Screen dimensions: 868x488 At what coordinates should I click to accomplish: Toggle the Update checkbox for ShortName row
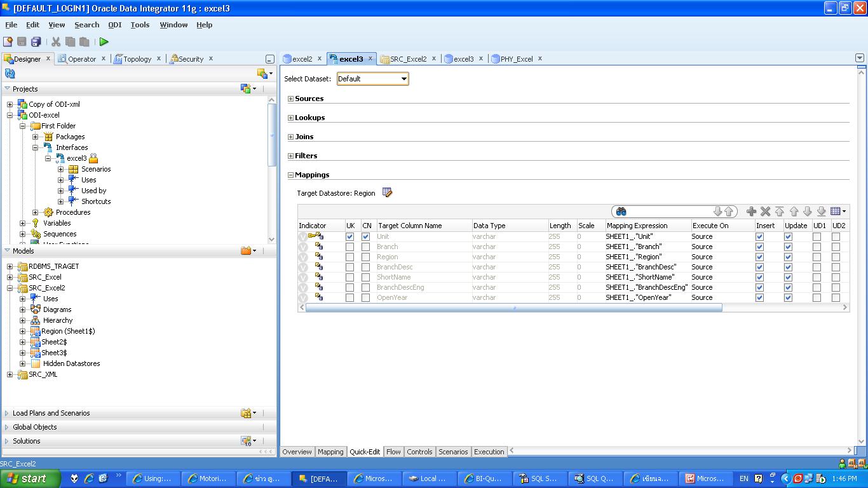pos(788,277)
